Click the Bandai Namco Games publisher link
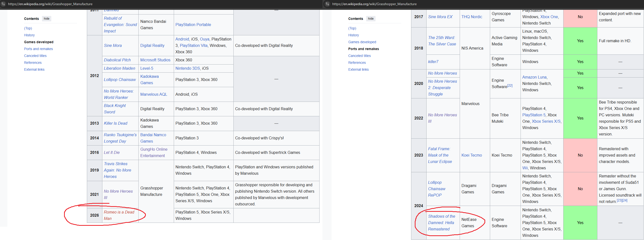 153,138
